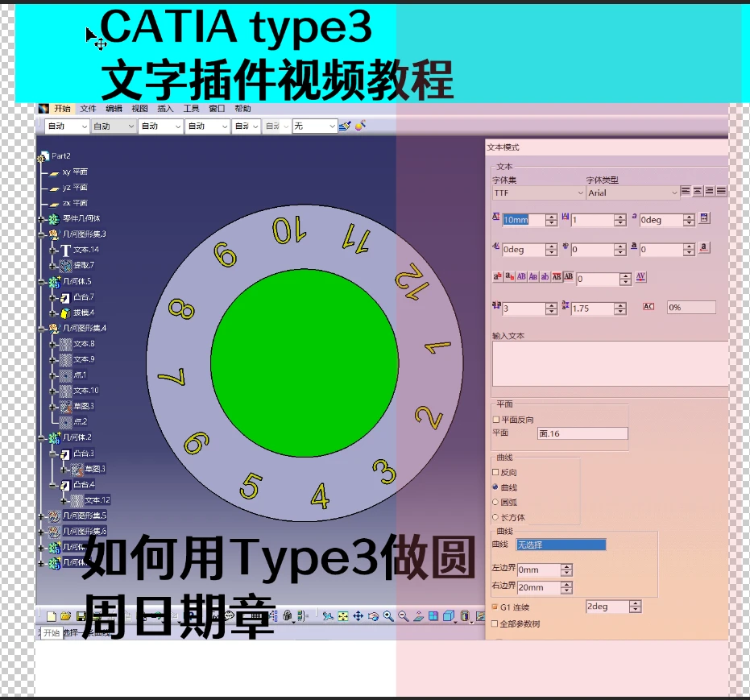This screenshot has width=750, height=700.
Task: Click the AV kerning icon
Action: (641, 277)
